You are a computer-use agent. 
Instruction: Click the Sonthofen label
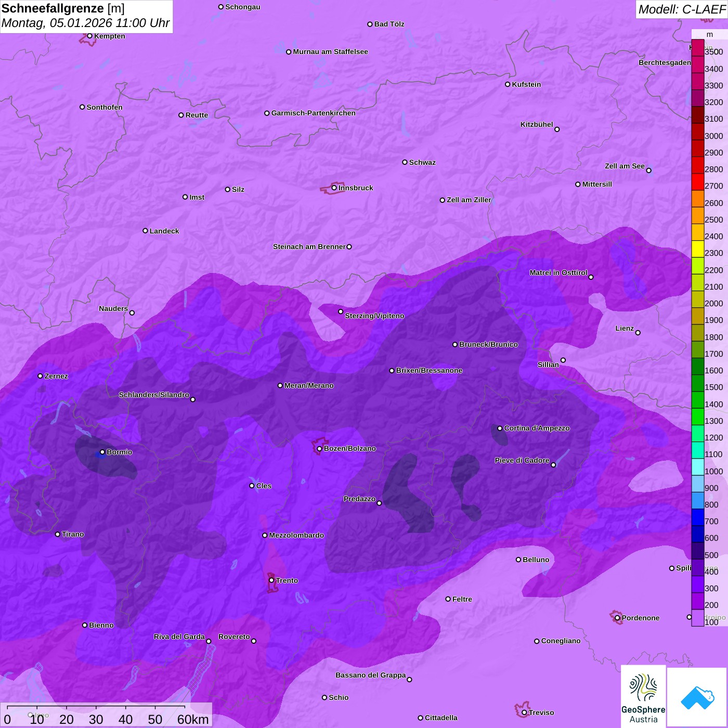[105, 107]
